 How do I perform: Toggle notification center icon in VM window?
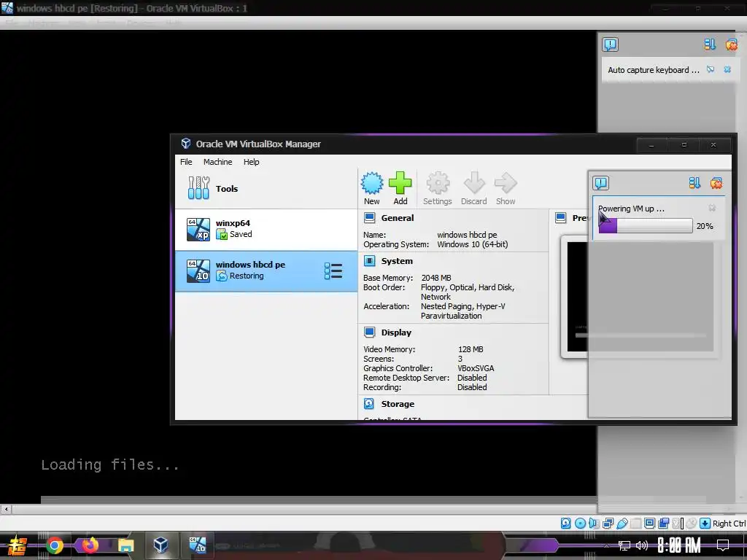pyautogui.click(x=610, y=44)
